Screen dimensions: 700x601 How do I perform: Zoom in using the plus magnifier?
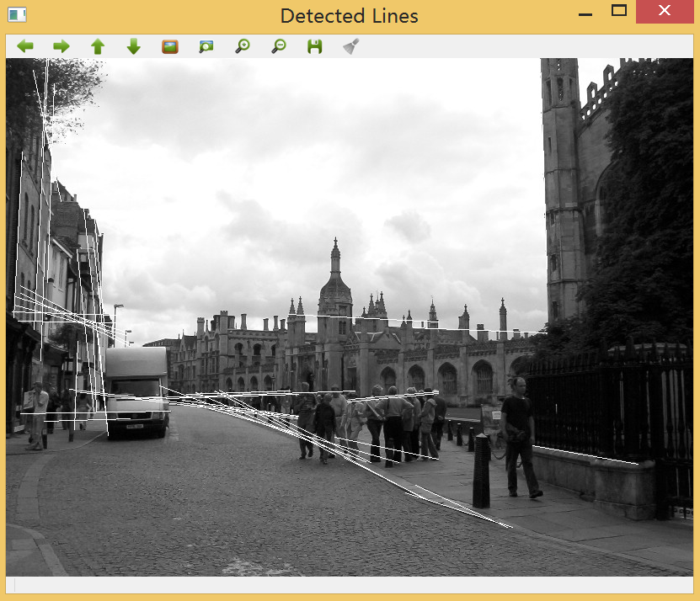[243, 46]
